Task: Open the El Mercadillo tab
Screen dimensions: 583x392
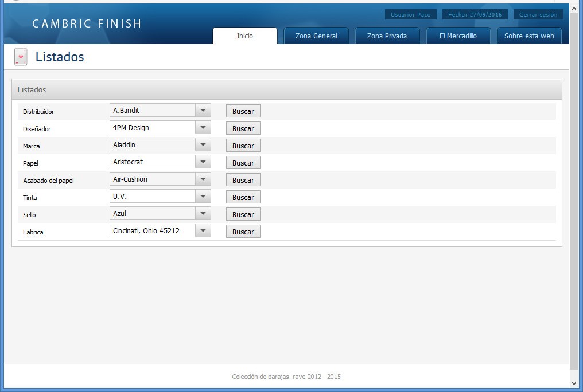Action: pyautogui.click(x=458, y=36)
